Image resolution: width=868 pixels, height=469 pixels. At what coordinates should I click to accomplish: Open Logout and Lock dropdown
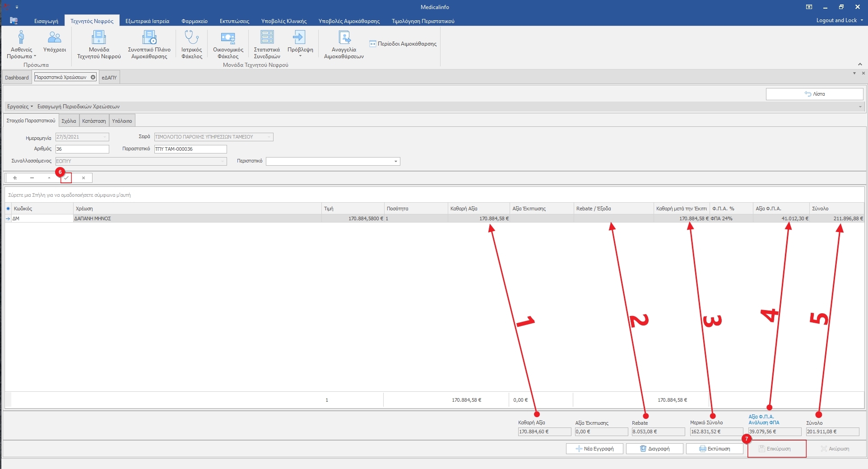coord(839,20)
